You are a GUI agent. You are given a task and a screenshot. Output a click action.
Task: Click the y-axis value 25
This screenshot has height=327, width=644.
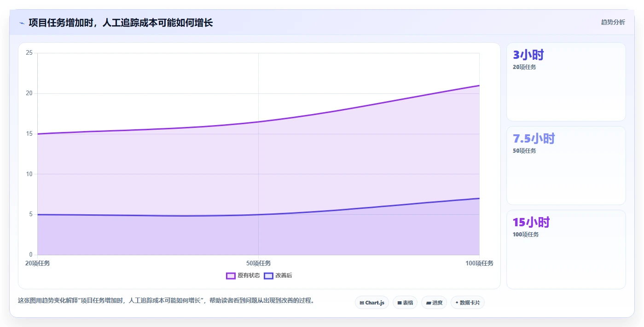pos(29,53)
